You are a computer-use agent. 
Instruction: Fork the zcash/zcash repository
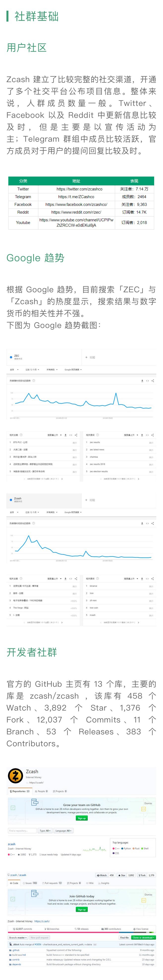[x=142, y=875]
